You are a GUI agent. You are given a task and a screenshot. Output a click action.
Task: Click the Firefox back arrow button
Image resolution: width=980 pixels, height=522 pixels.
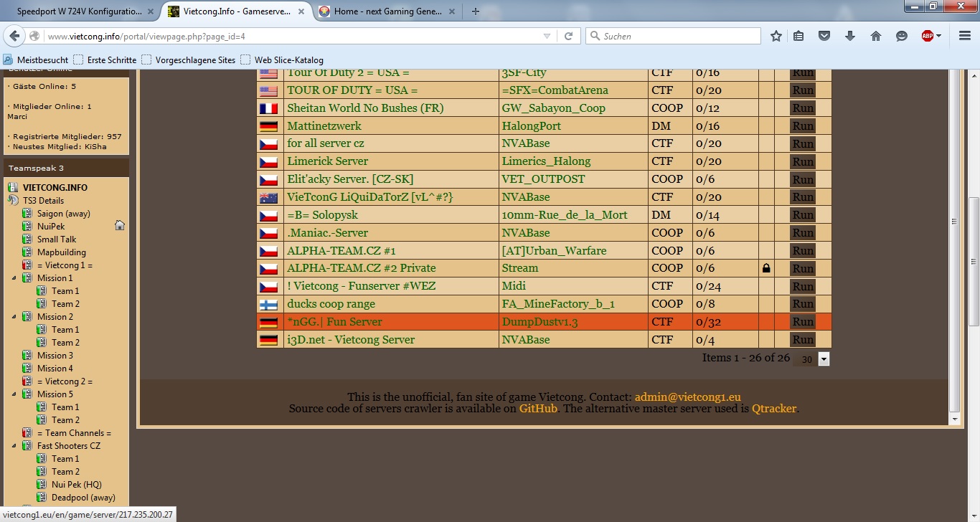tap(15, 36)
